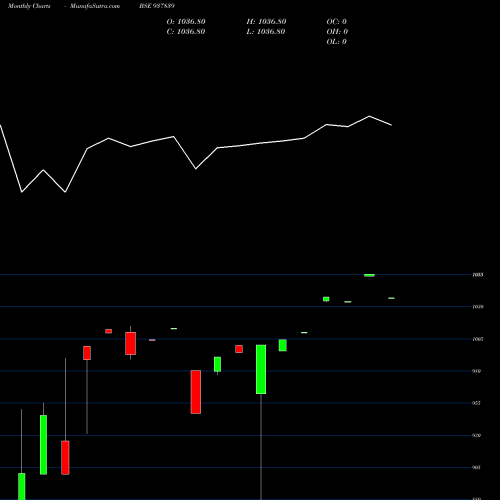The height and width of the screenshot is (500, 500).
Task: Click the L: 1036.80 low value
Action: pyautogui.click(x=266, y=32)
